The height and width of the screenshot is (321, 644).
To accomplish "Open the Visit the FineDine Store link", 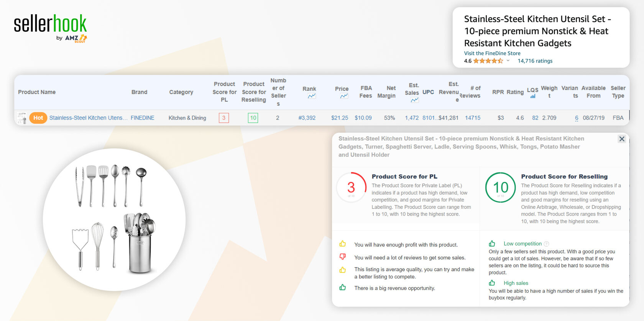I will [x=492, y=53].
